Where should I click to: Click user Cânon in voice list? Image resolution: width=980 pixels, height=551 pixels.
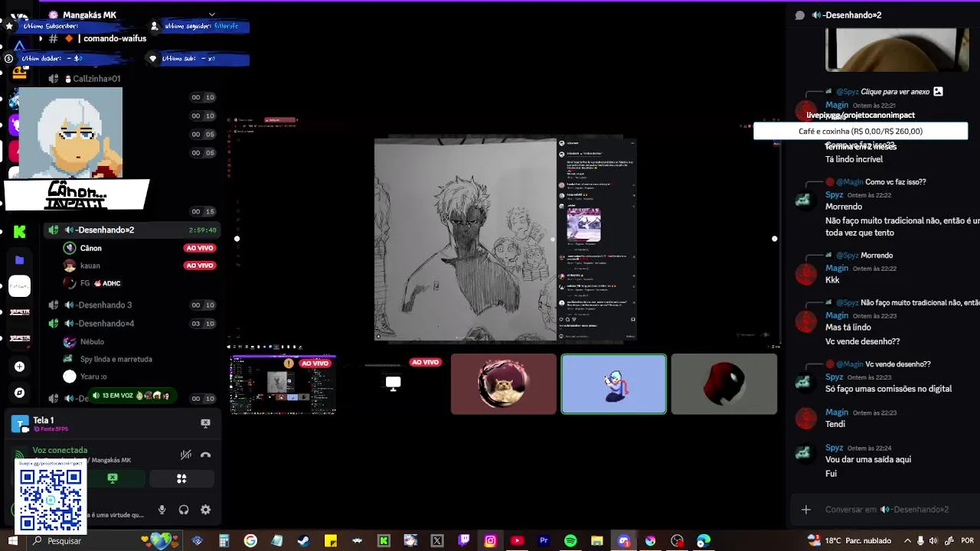pos(90,248)
